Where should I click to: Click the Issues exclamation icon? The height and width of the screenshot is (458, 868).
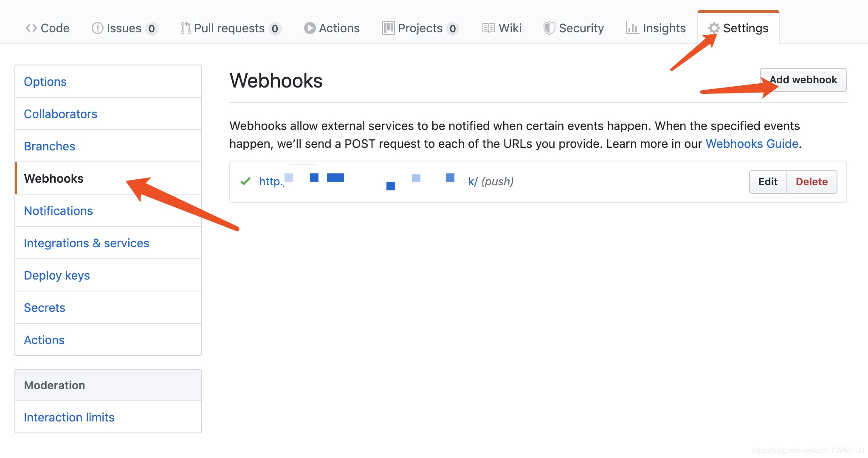coord(97,28)
